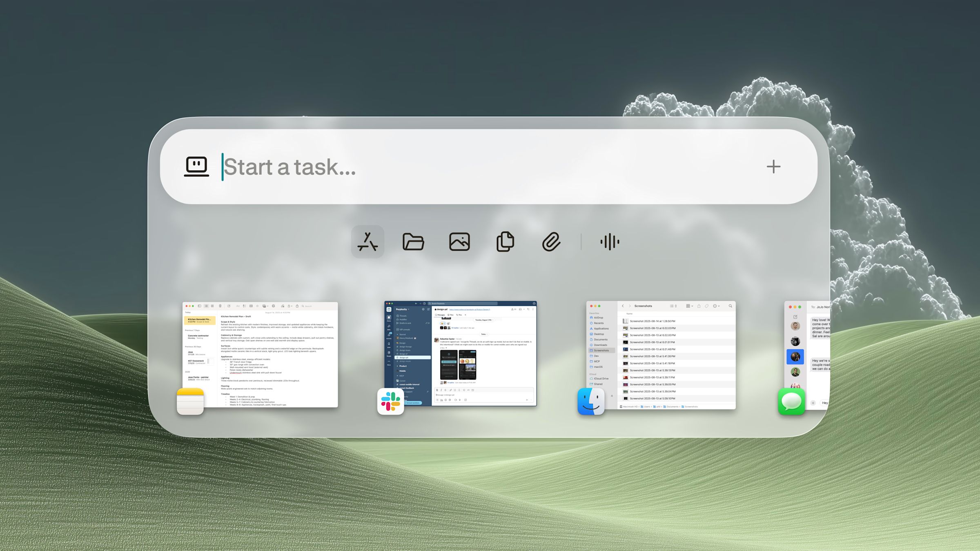Click the paperclip attachment icon
980x551 pixels.
(x=552, y=241)
